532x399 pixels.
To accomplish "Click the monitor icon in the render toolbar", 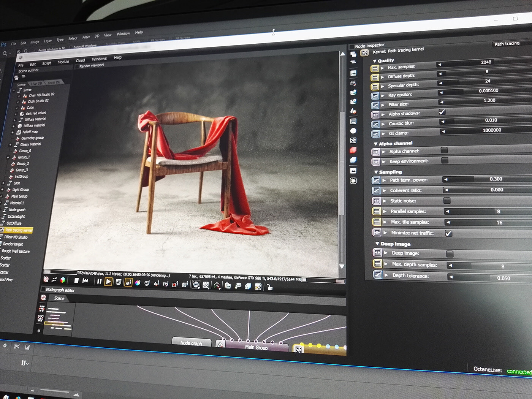I will [x=119, y=282].
